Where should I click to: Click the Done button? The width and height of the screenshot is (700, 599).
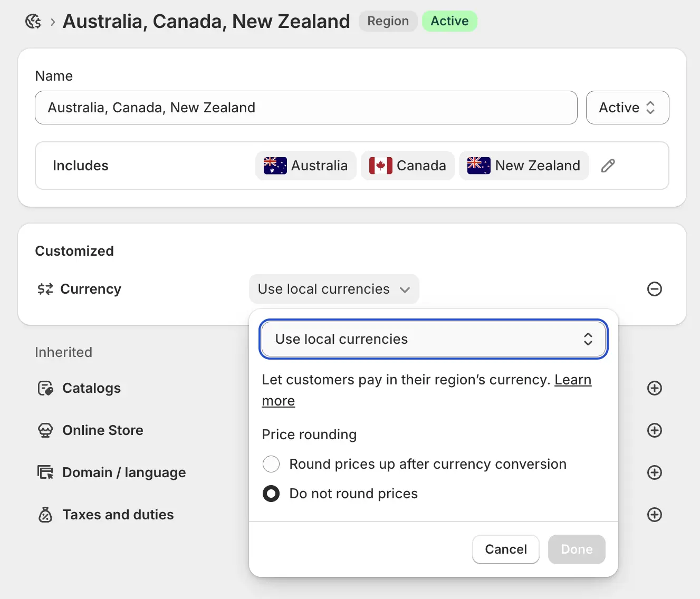(576, 549)
